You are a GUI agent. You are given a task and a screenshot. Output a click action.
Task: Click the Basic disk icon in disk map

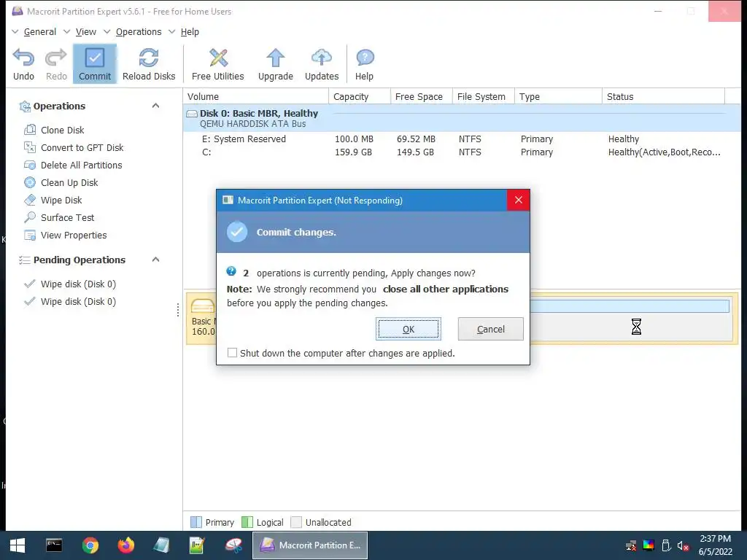click(203, 306)
